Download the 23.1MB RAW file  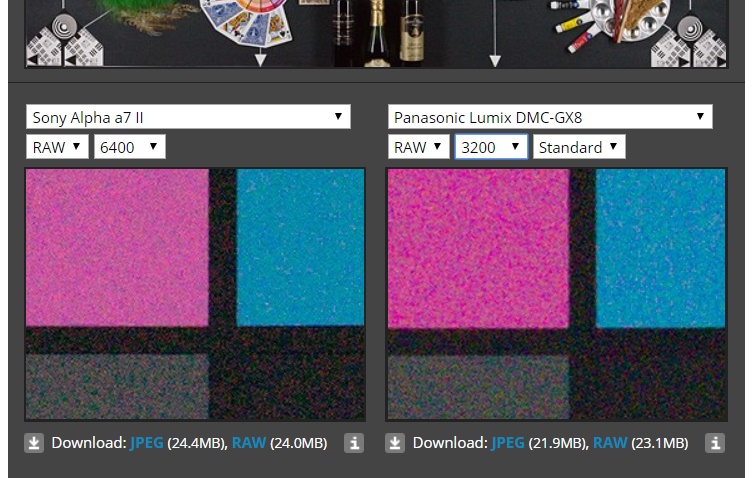609,443
